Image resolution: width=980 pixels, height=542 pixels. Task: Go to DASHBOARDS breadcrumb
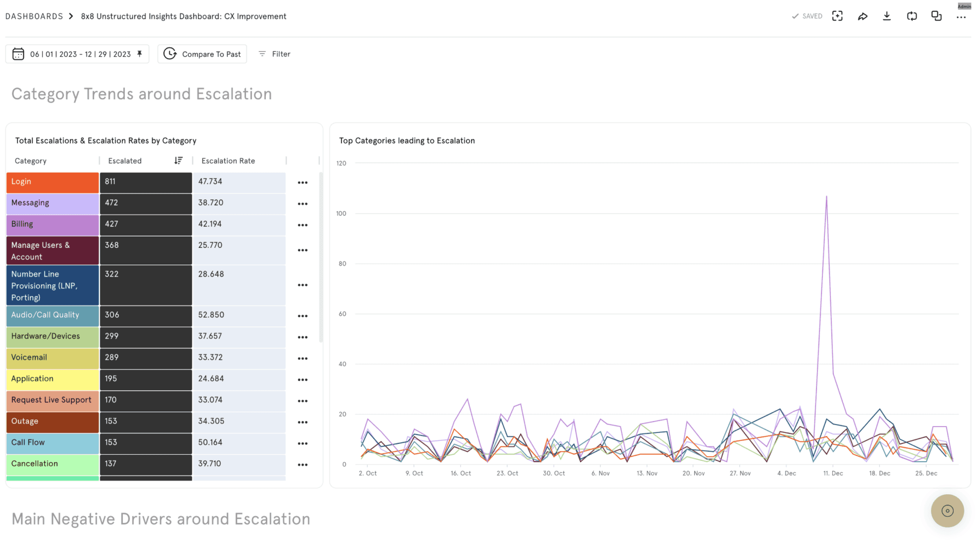[34, 16]
